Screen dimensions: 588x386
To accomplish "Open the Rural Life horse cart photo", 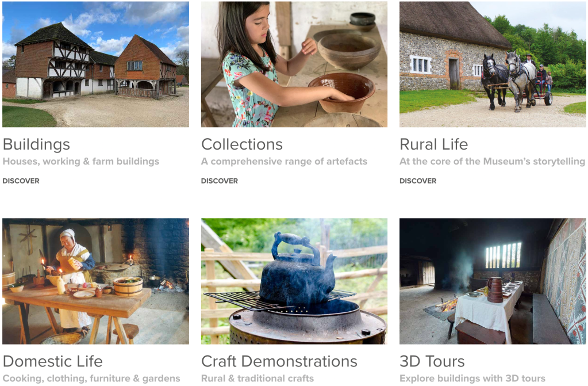I will 493,64.
